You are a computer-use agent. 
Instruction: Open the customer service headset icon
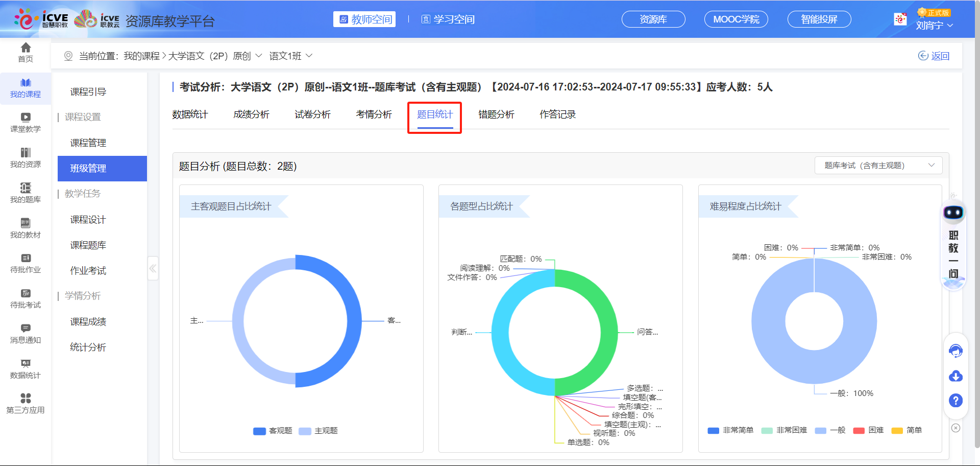point(955,351)
